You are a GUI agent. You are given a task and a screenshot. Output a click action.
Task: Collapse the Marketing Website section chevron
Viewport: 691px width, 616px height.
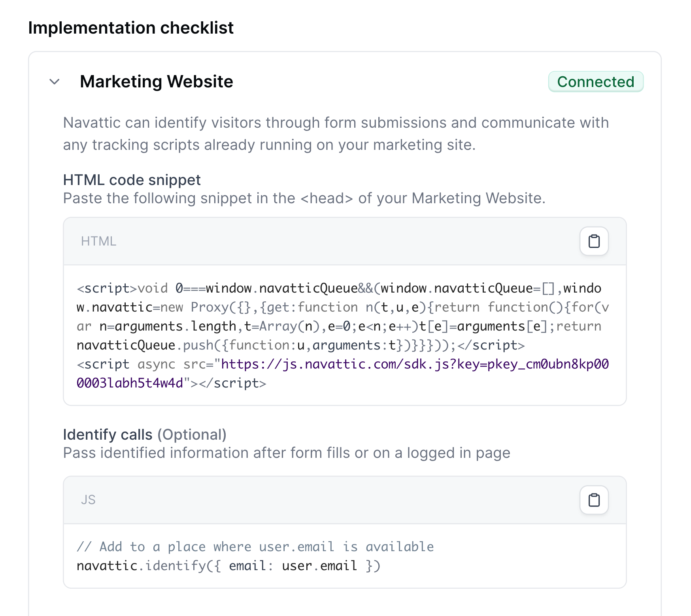55,82
